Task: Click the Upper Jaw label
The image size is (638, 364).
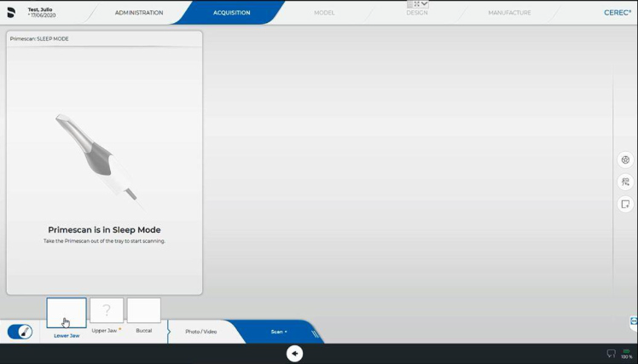Action: [104, 331]
